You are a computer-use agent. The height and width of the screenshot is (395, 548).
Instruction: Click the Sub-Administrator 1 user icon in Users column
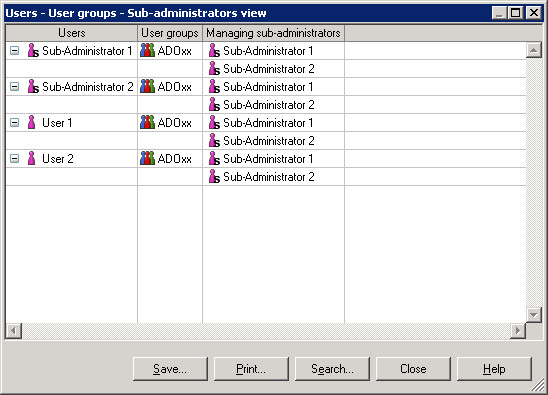(33, 51)
